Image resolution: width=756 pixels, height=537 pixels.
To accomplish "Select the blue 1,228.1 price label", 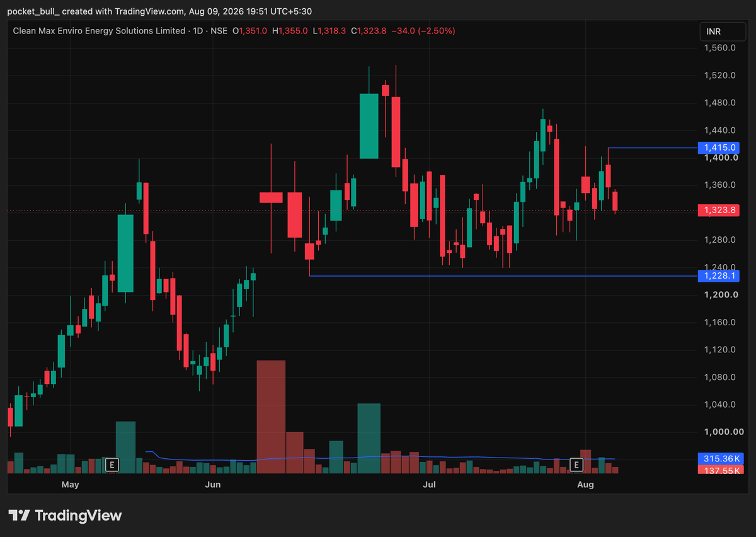I will [x=718, y=276].
